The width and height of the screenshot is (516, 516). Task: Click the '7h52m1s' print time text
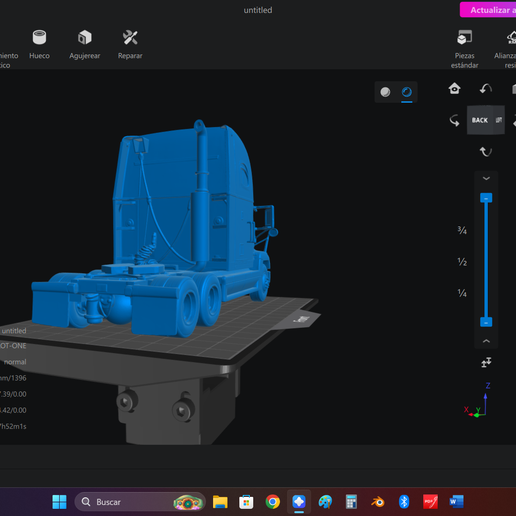pyautogui.click(x=13, y=426)
